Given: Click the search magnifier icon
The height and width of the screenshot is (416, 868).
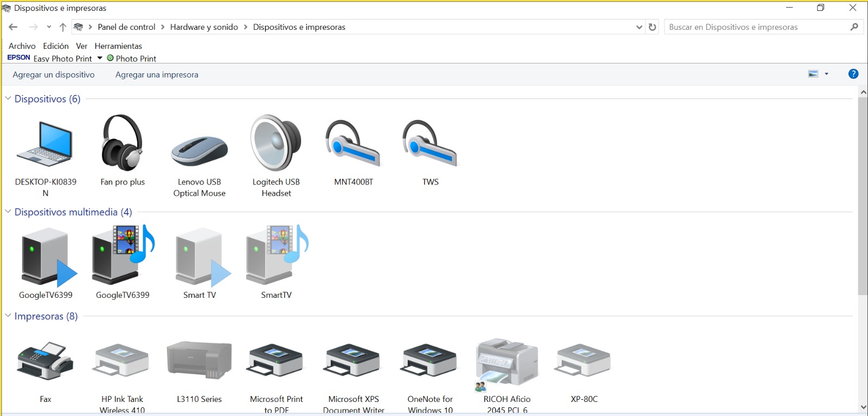Looking at the screenshot, I should tap(854, 27).
